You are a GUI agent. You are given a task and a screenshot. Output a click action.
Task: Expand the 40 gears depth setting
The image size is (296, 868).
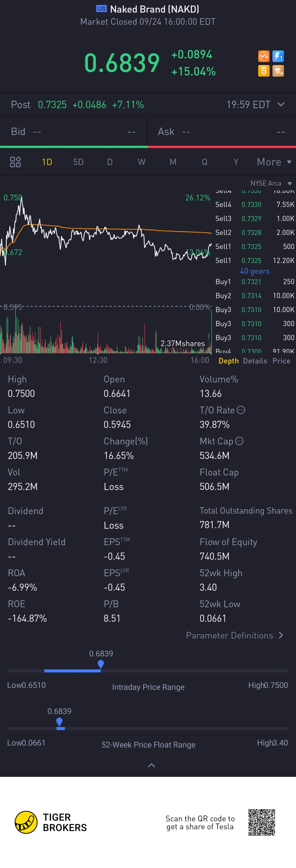tap(255, 271)
